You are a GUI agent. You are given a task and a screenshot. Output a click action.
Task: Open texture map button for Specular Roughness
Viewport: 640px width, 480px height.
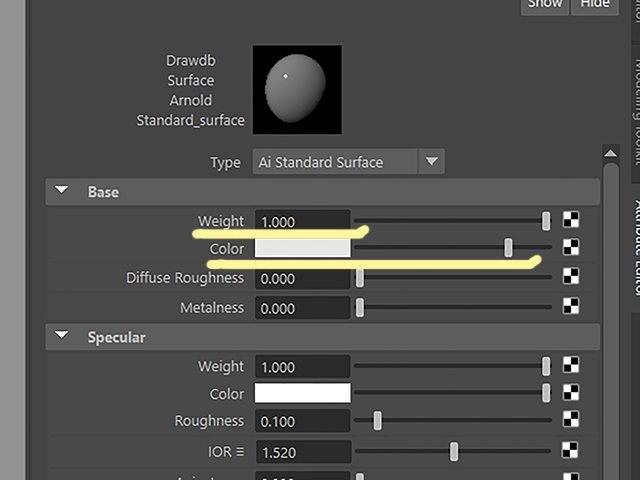pos(571,420)
